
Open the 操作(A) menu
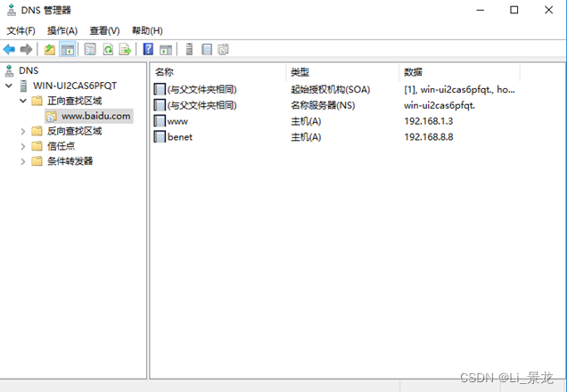coord(62,30)
